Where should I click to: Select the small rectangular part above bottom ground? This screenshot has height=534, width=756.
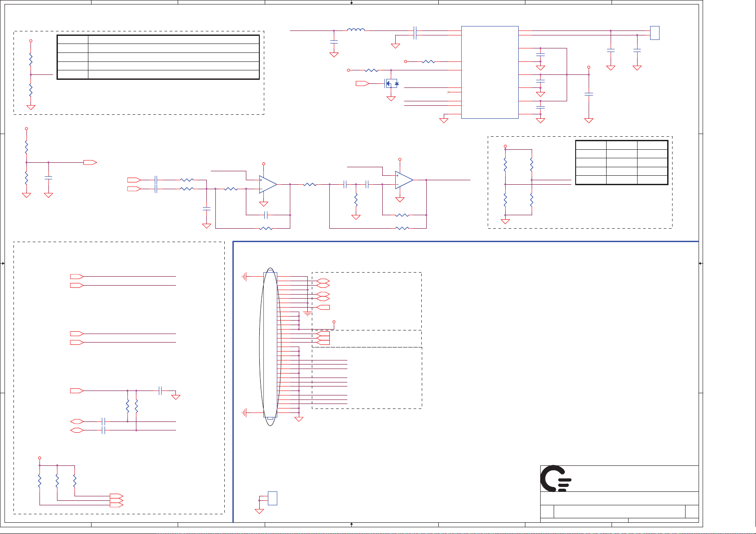272,498
